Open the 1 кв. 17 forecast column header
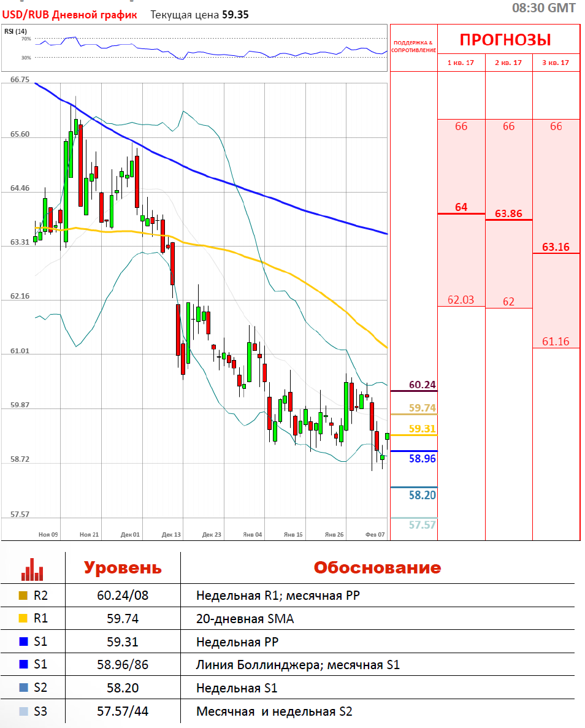The height and width of the screenshot is (728, 585). pos(461,63)
